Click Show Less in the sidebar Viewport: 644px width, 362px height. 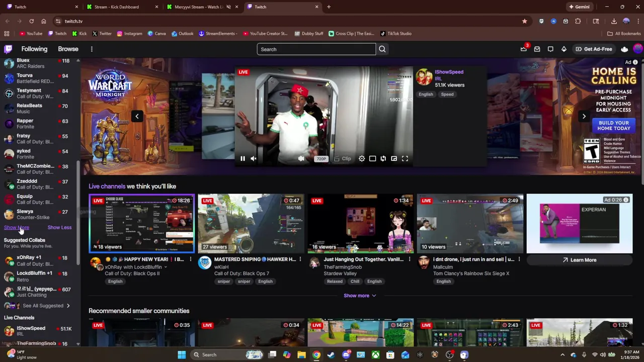tap(59, 227)
